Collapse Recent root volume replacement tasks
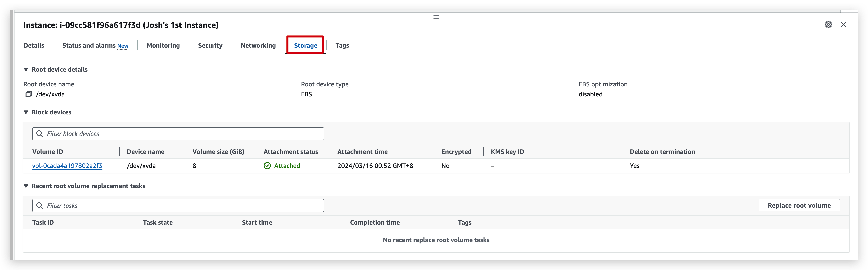 (26, 186)
